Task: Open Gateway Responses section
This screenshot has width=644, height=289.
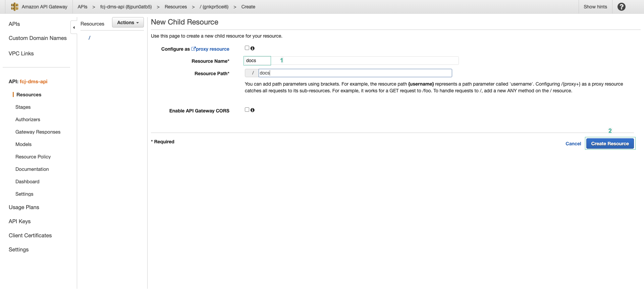Action: point(38,132)
